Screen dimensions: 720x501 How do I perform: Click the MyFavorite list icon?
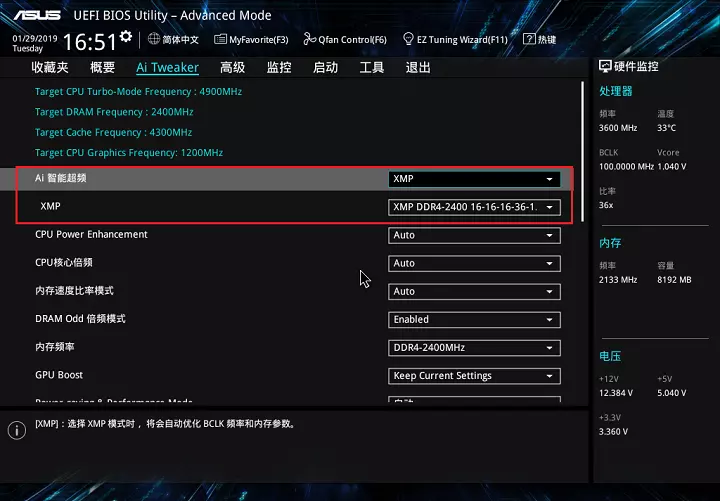point(220,39)
